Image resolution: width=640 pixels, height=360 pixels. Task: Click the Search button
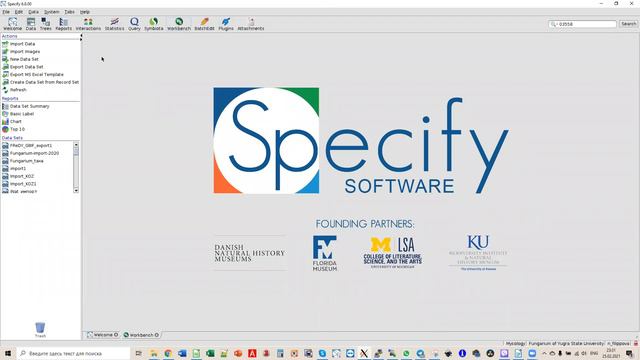coord(629,24)
